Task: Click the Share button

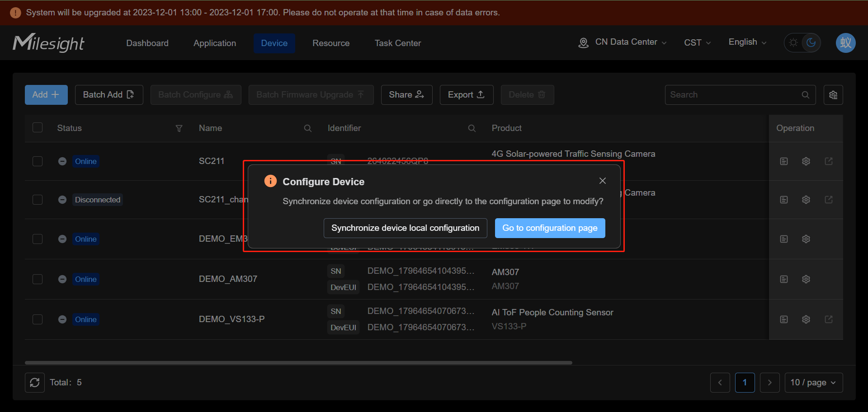Action: coord(407,95)
